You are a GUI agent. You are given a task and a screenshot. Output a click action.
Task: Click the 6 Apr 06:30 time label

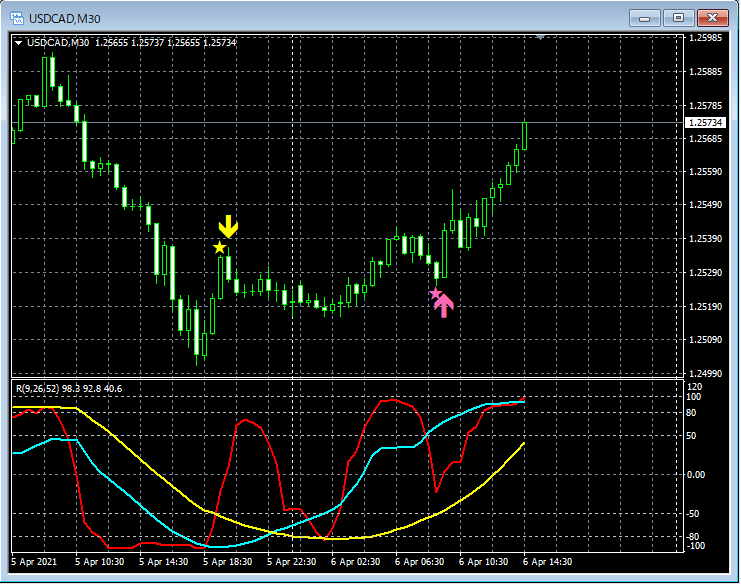click(419, 562)
